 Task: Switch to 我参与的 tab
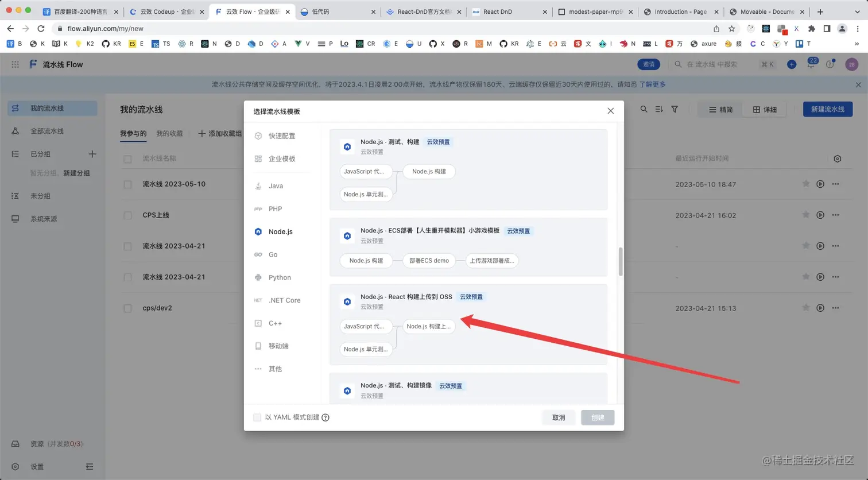click(133, 133)
